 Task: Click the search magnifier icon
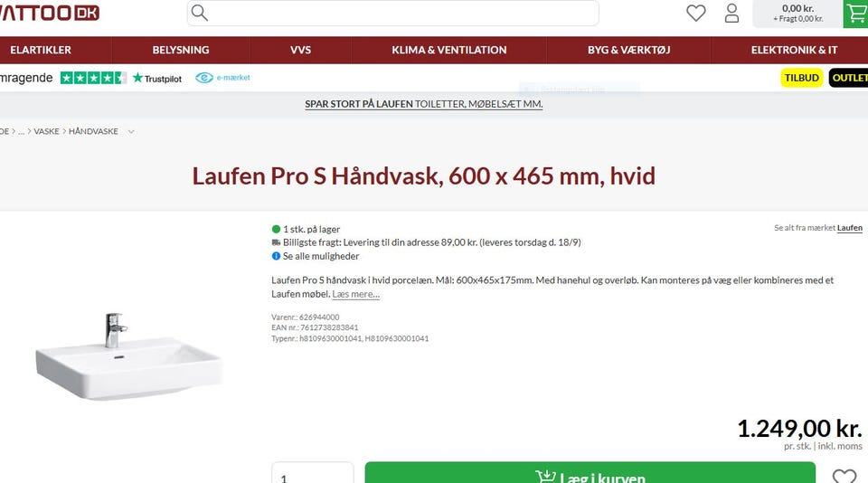click(x=200, y=13)
